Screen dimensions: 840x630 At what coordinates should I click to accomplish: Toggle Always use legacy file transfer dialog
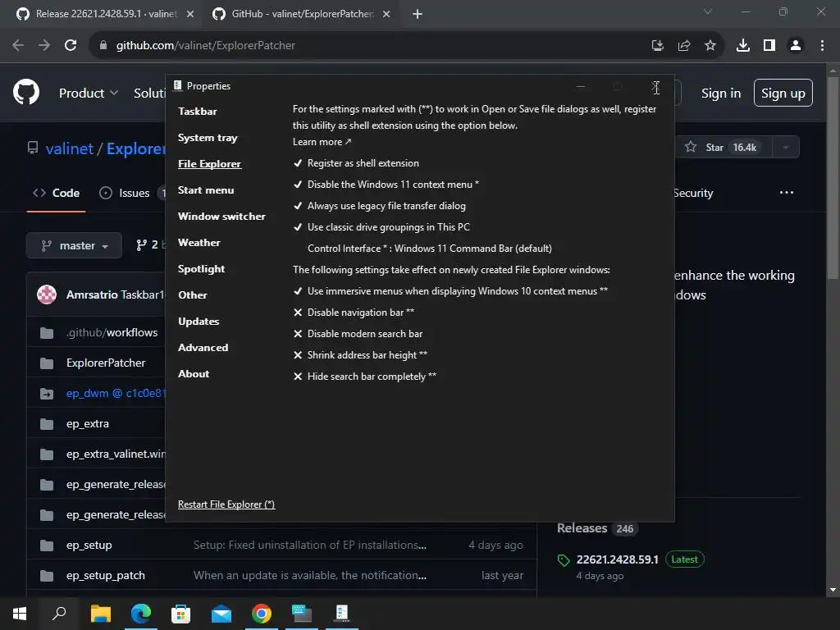tap(379, 206)
